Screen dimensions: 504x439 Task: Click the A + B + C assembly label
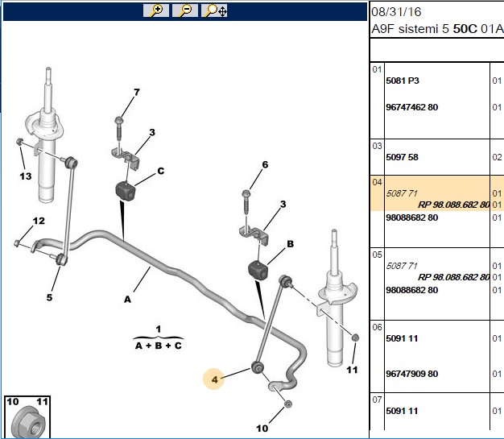tap(159, 346)
